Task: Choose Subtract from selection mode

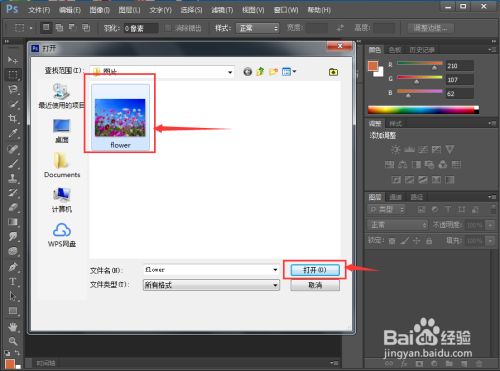Action: [x=72, y=28]
